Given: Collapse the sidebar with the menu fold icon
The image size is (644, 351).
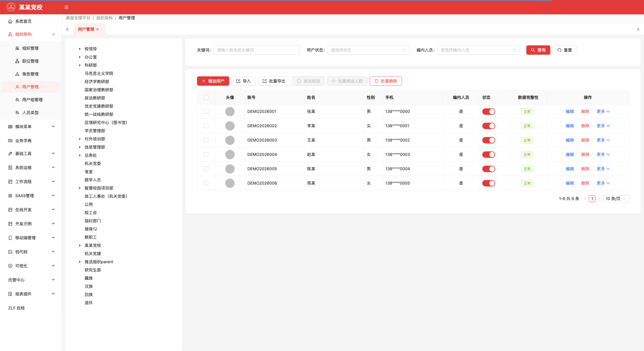Looking at the screenshot, I should pyautogui.click(x=66, y=7).
